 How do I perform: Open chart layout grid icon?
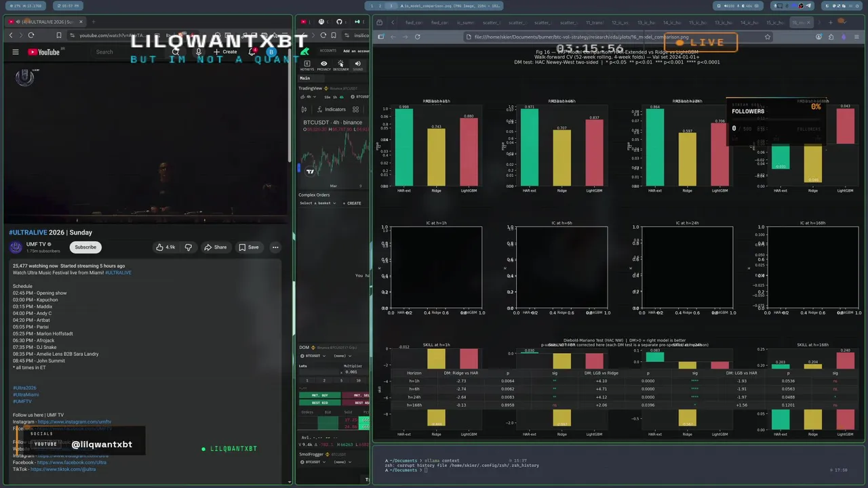pos(355,109)
